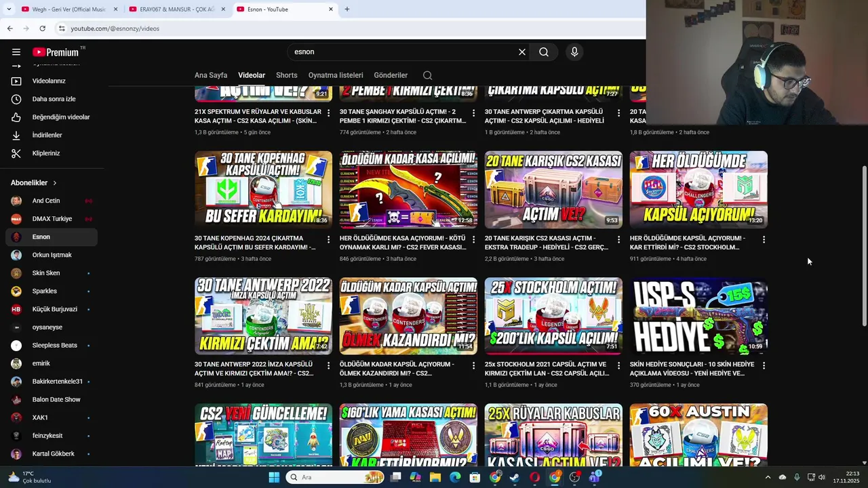Search within channel using magnifier icon
The width and height of the screenshot is (868, 488).
[427, 75]
